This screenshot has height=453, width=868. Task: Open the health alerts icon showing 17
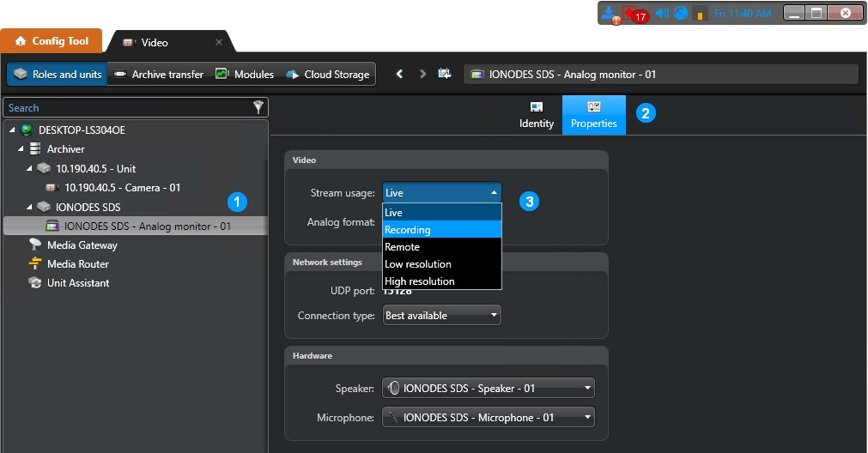click(635, 14)
